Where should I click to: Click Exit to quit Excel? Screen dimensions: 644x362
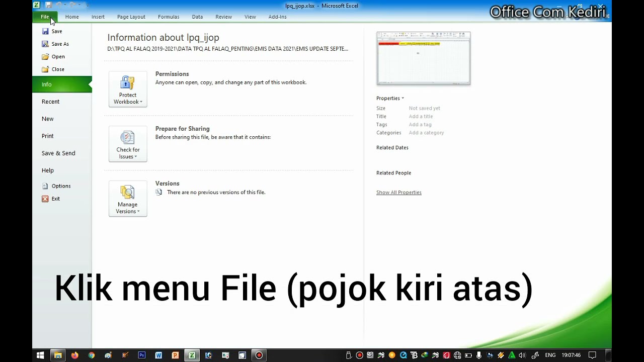51,199
